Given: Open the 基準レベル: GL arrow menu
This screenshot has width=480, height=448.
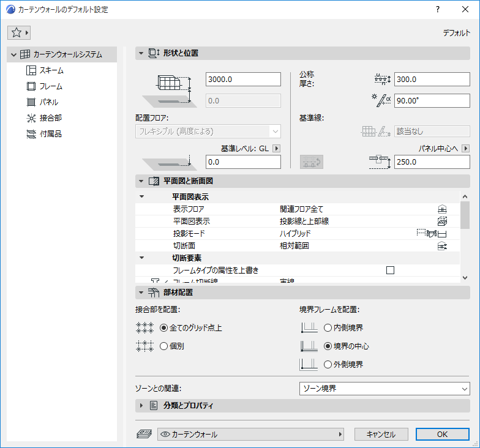Looking at the screenshot, I should point(277,149).
